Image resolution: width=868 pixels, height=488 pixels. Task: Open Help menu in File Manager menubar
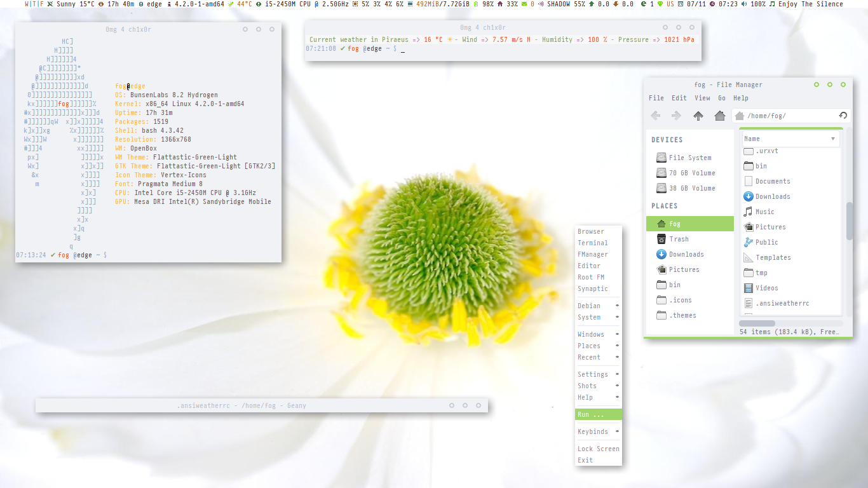click(741, 98)
